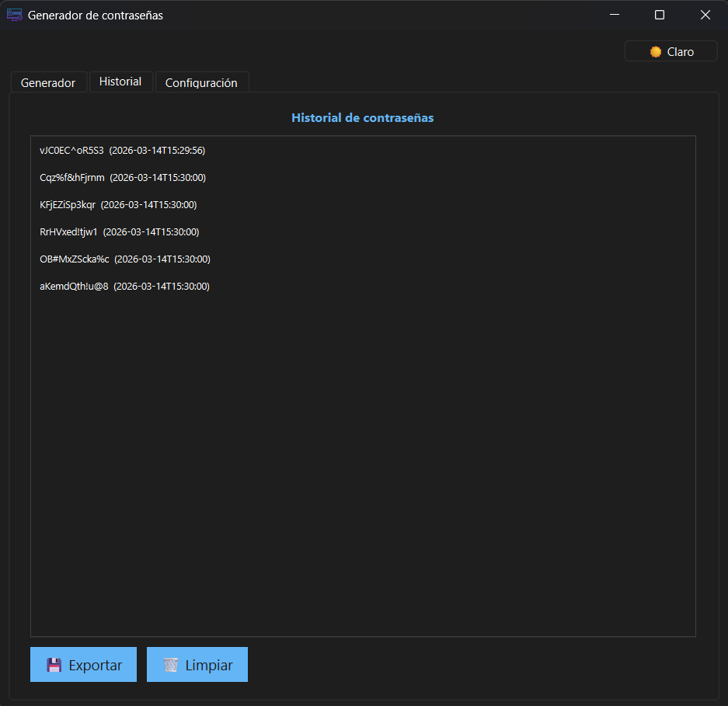Close the Generador de contraseñas window
This screenshot has width=728, height=706.
[x=705, y=15]
